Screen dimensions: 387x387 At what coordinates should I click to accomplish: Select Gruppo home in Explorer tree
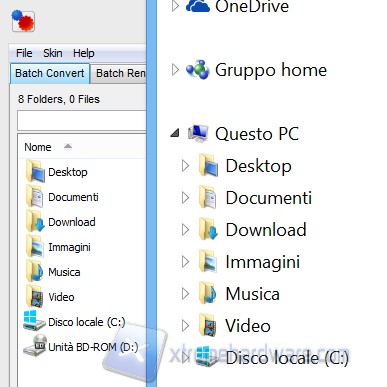click(271, 70)
